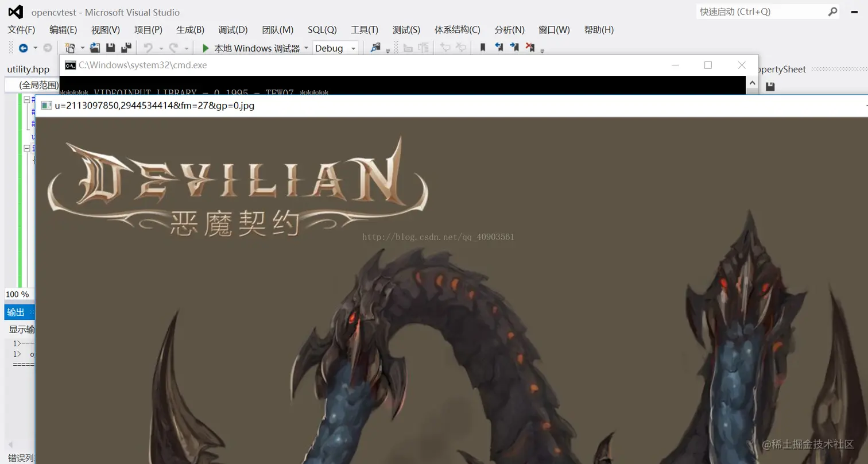Click the Undo toolbar icon
This screenshot has height=464, width=868.
coord(148,48)
